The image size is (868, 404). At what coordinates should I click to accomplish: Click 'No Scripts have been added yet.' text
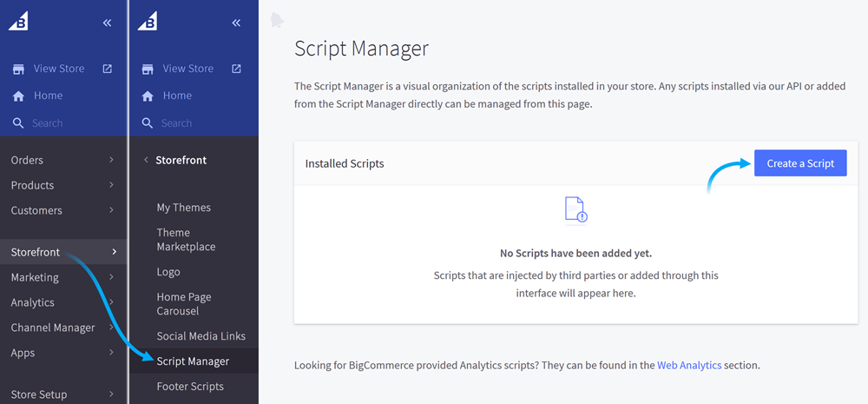[x=575, y=254]
